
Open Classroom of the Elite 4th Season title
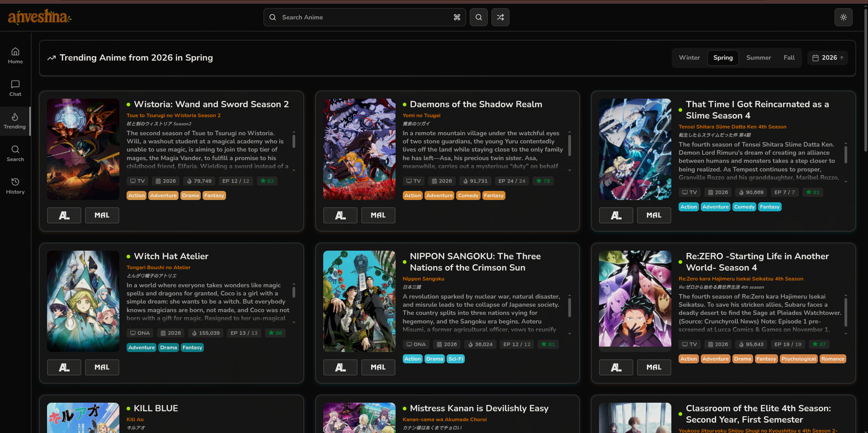[758, 414]
